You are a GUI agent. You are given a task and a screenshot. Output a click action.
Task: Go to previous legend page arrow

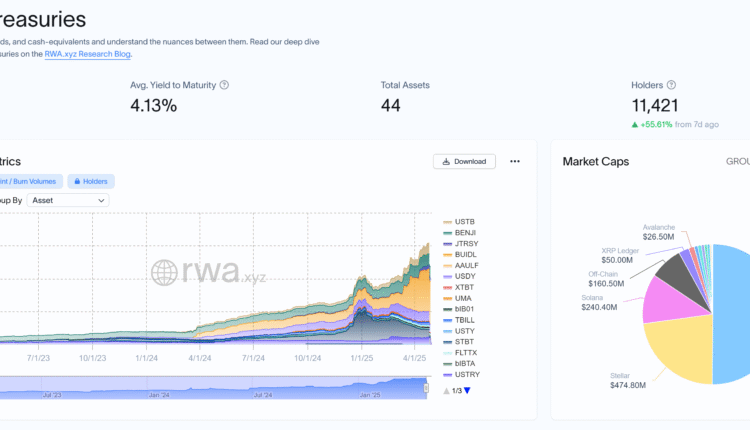pyautogui.click(x=445, y=390)
